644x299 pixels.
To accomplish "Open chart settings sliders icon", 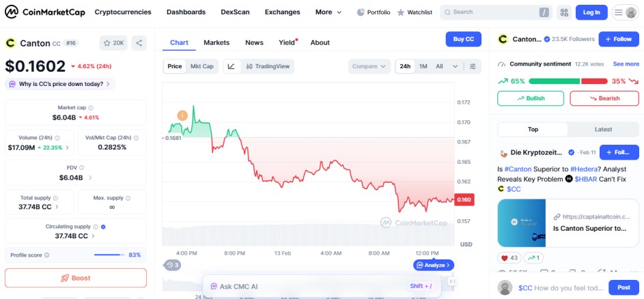I will coord(473,66).
